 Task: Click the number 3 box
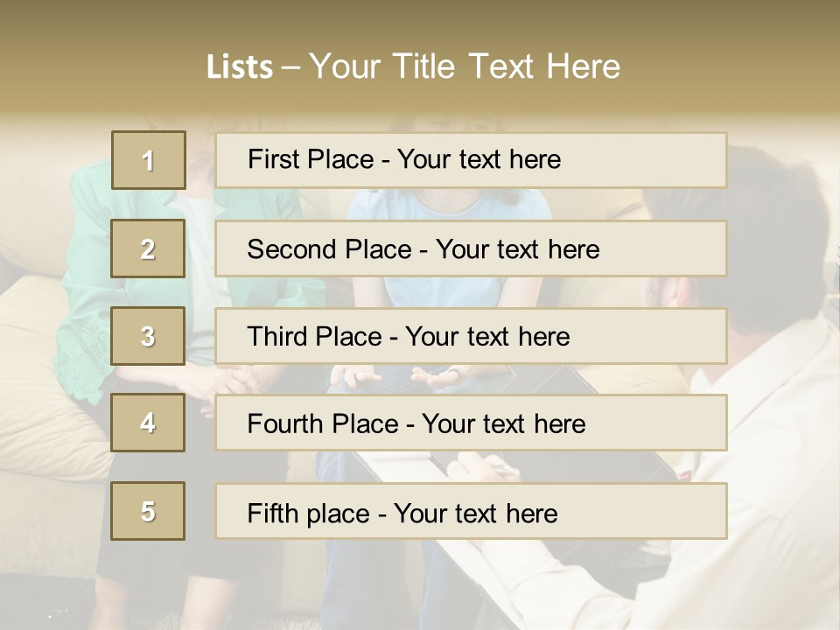coord(148,336)
